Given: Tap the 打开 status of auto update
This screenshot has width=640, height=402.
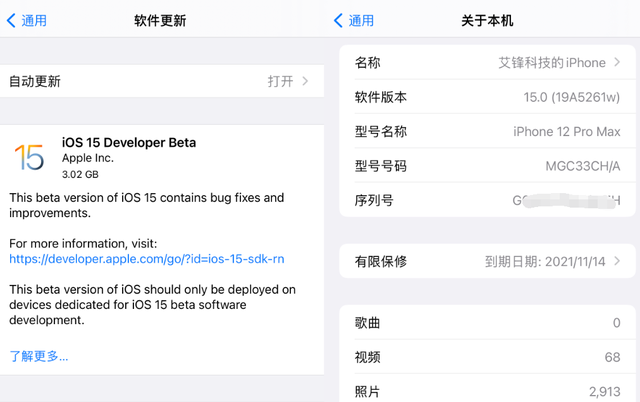Looking at the screenshot, I should 280,81.
